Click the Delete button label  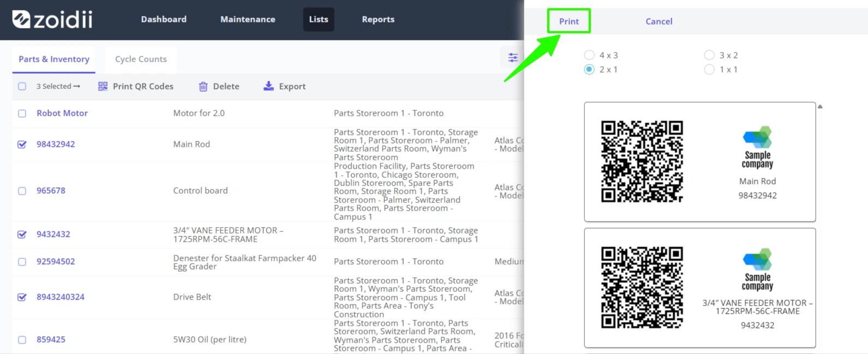click(x=226, y=86)
